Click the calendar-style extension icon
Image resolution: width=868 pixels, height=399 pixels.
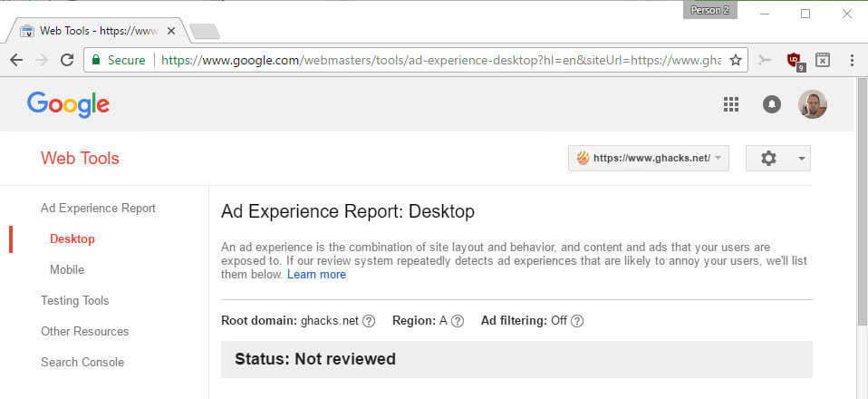pyautogui.click(x=823, y=60)
